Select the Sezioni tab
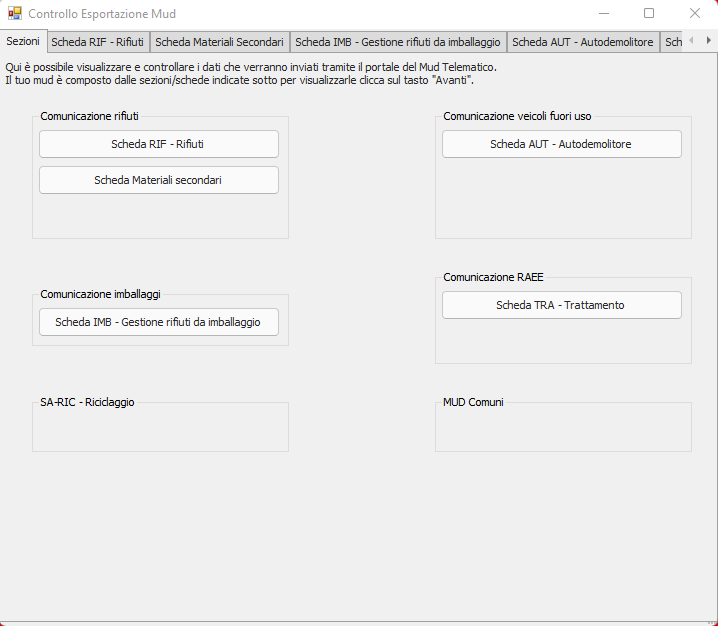Screen dimensions: 718x626 (23, 42)
